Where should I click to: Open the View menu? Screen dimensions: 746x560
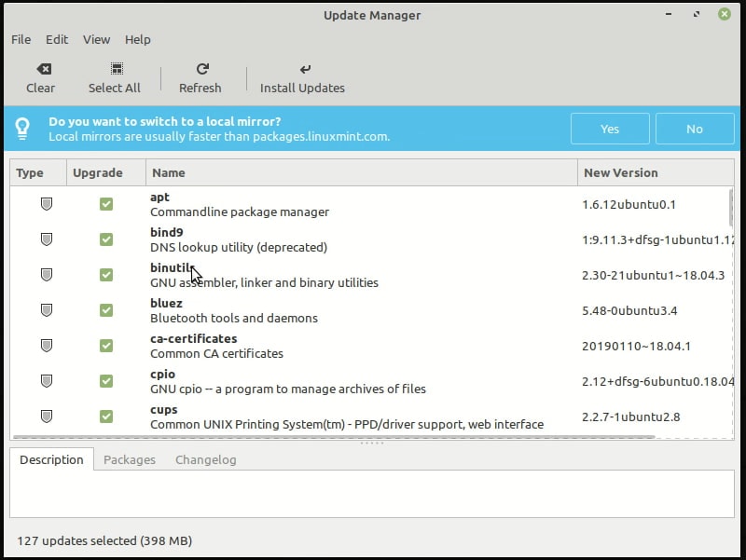(96, 39)
